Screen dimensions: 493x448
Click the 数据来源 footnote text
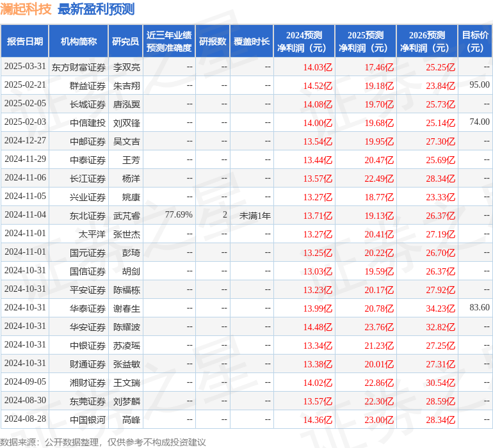point(103,442)
